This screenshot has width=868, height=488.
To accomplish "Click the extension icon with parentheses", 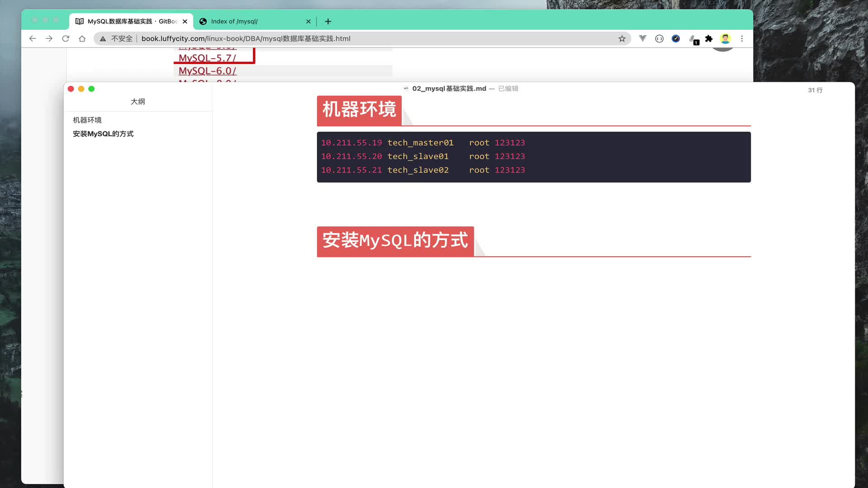I will [659, 39].
